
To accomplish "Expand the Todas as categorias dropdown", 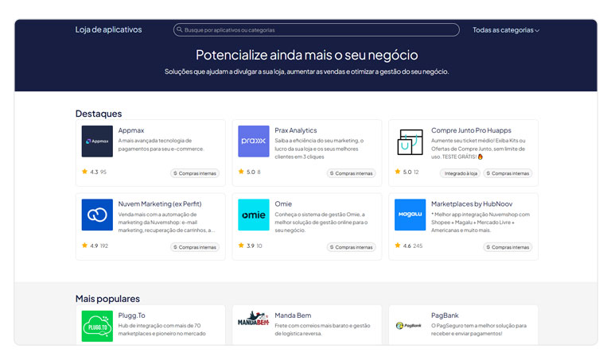I will point(506,30).
